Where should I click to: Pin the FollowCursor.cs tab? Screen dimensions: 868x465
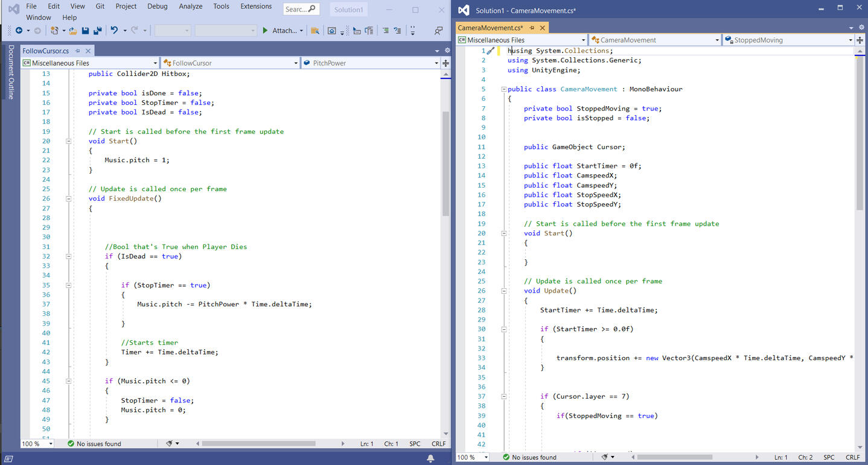coord(77,51)
